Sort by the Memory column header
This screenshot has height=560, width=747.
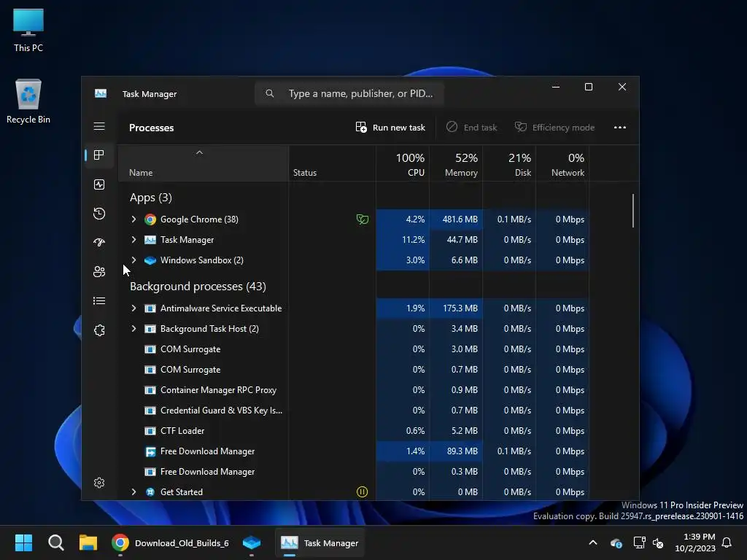(456, 163)
